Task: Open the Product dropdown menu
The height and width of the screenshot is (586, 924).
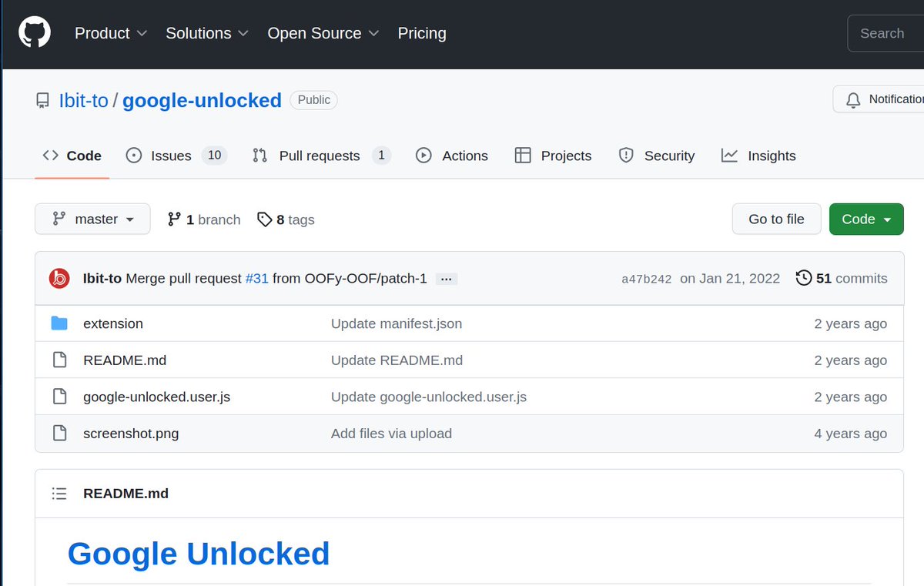Action: tap(111, 33)
